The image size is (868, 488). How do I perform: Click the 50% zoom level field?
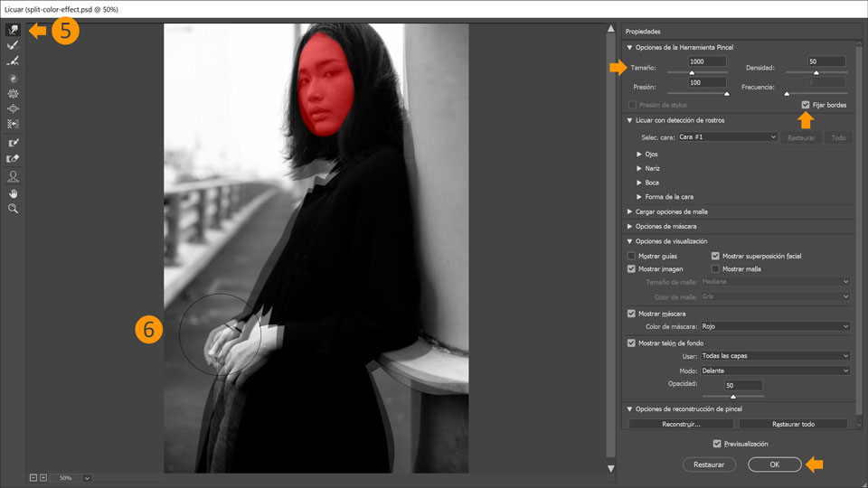point(66,478)
